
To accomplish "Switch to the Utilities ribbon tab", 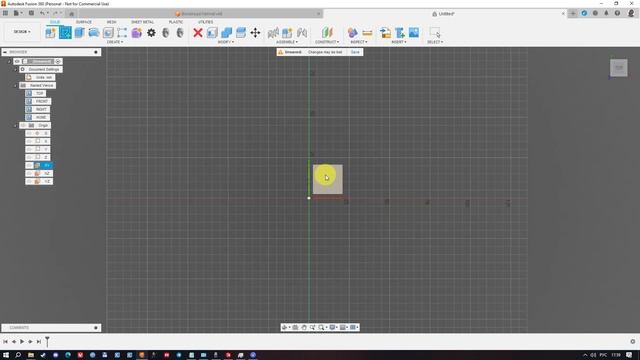I will [205, 22].
